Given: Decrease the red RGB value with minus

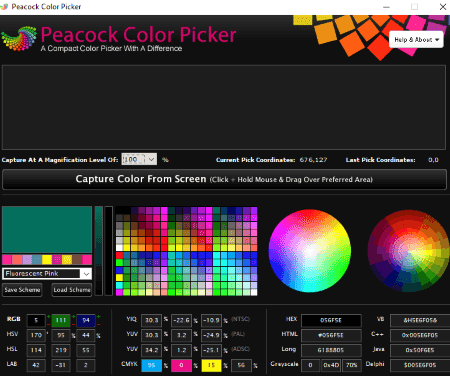Looking at the screenshot, I should coord(49,324).
